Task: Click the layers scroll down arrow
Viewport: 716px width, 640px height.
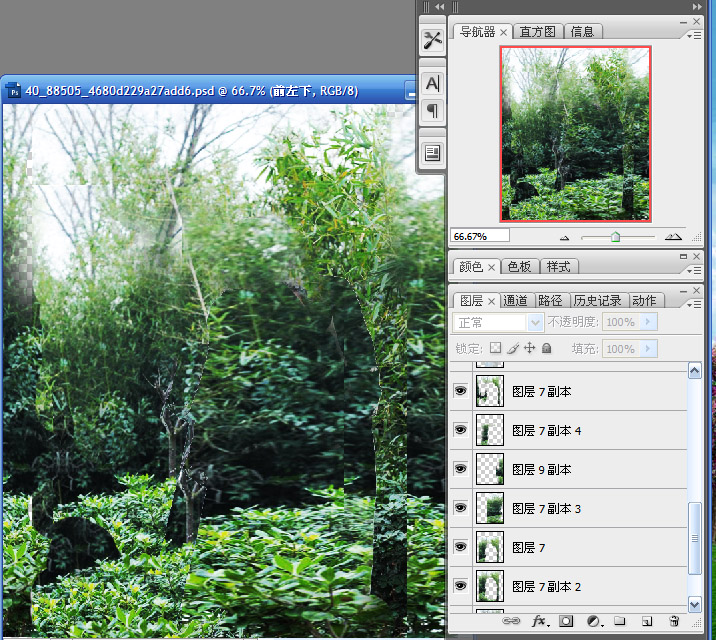Action: tap(695, 604)
